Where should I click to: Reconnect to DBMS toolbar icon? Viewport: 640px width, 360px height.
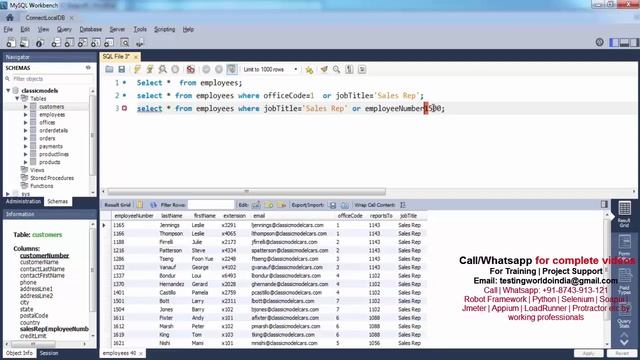140,42
